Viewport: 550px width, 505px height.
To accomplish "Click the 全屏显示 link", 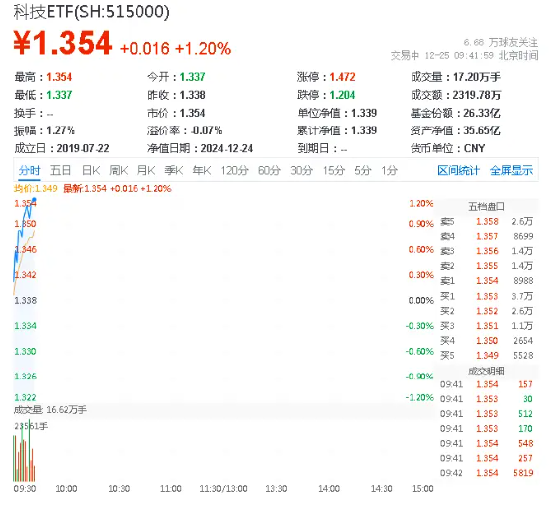I will pos(511,171).
